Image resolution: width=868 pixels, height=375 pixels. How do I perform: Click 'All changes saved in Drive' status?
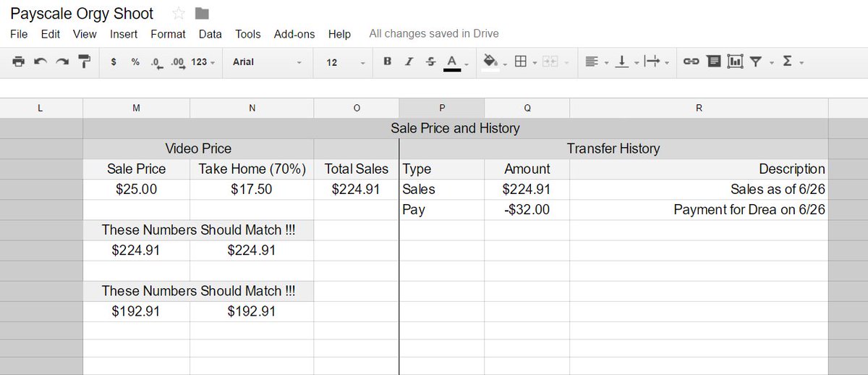pyautogui.click(x=434, y=33)
